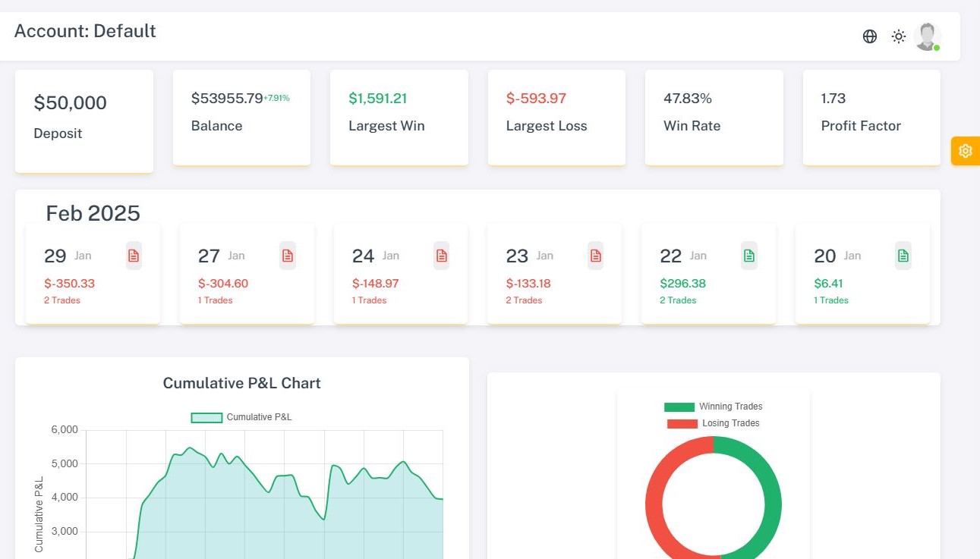Click the red document icon for 27 Jan
980x559 pixels.
click(x=288, y=256)
